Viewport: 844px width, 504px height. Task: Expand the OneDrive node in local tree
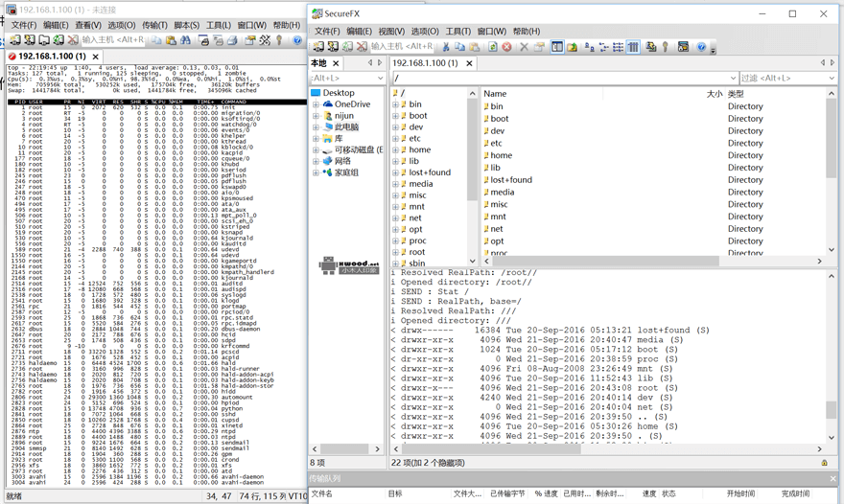(316, 104)
